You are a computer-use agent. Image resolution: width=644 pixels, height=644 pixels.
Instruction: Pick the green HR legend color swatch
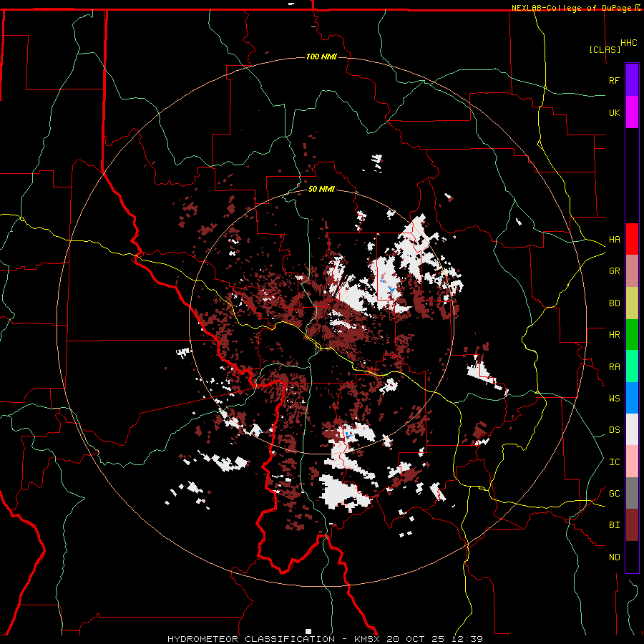coord(632,334)
